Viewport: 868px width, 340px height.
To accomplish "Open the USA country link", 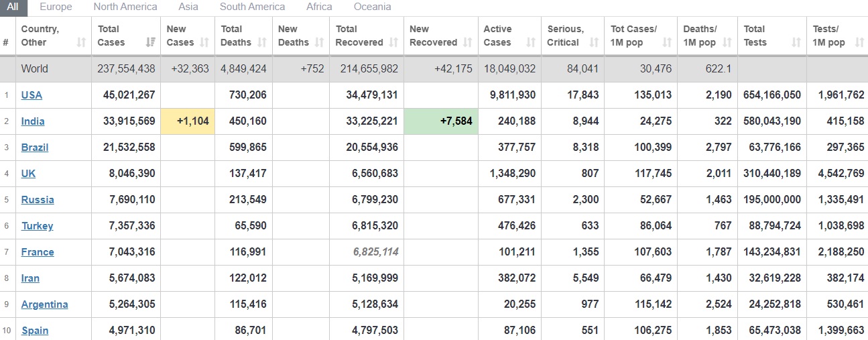I will click(x=32, y=95).
